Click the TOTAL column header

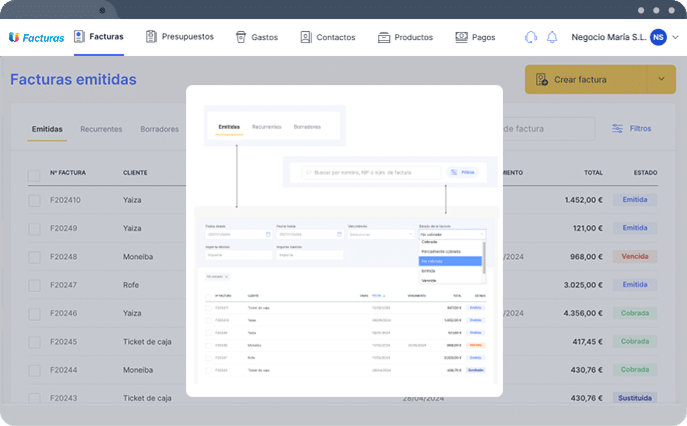tap(593, 173)
